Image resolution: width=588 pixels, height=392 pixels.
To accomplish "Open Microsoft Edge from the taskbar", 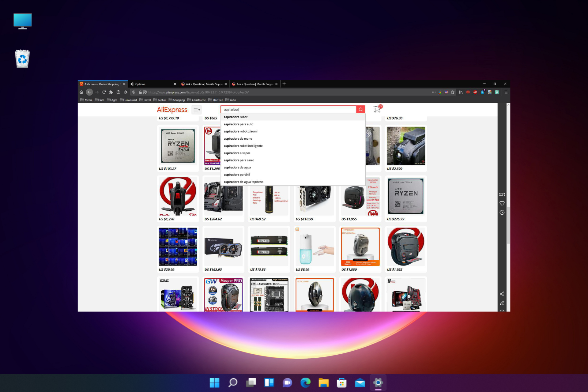I will 305,383.
